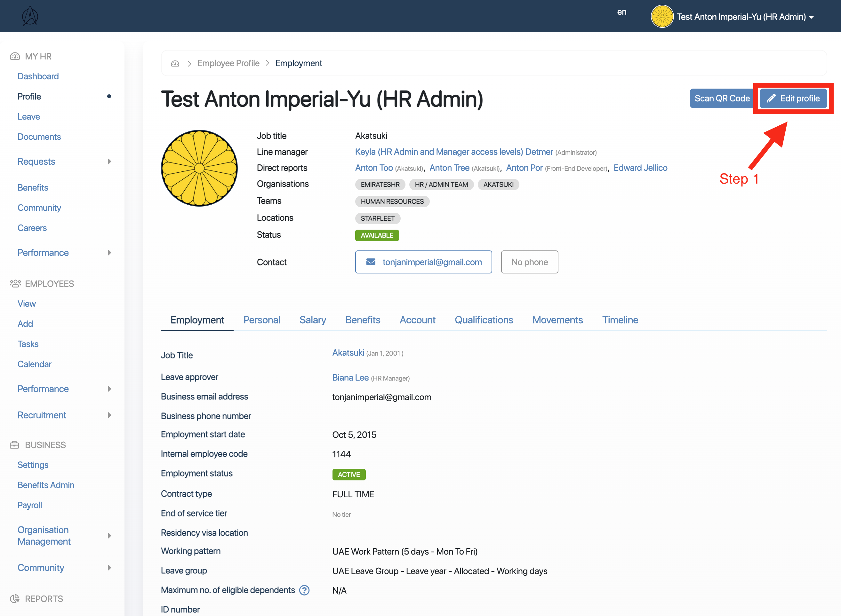The width and height of the screenshot is (841, 616).
Task: Expand Organisation Management submenu
Action: click(x=109, y=536)
